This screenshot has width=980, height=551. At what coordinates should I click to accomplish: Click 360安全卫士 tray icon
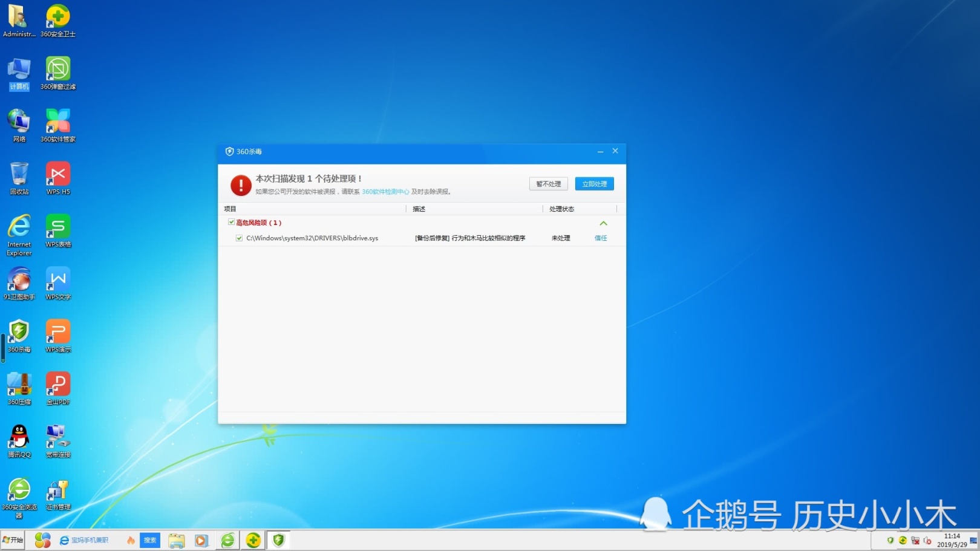coord(903,540)
